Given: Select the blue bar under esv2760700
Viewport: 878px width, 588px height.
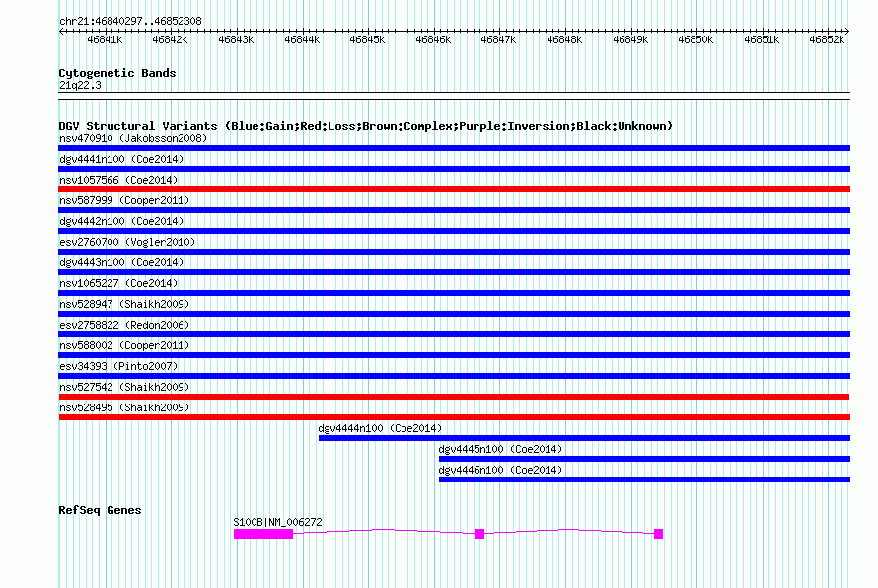Looking at the screenshot, I should click(x=454, y=252).
